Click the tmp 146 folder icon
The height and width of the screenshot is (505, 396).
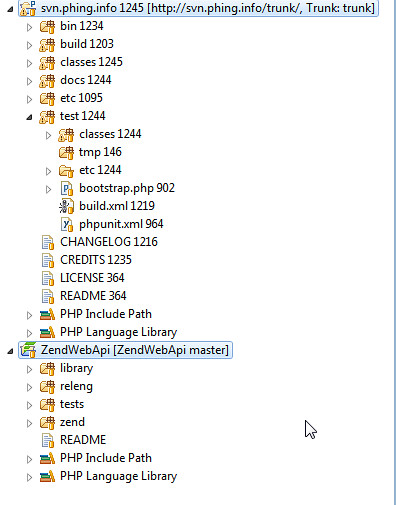(66, 153)
